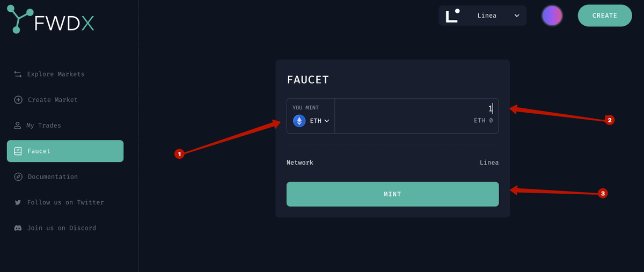Click the Create Market plus icon
644x272 pixels.
coord(18,100)
